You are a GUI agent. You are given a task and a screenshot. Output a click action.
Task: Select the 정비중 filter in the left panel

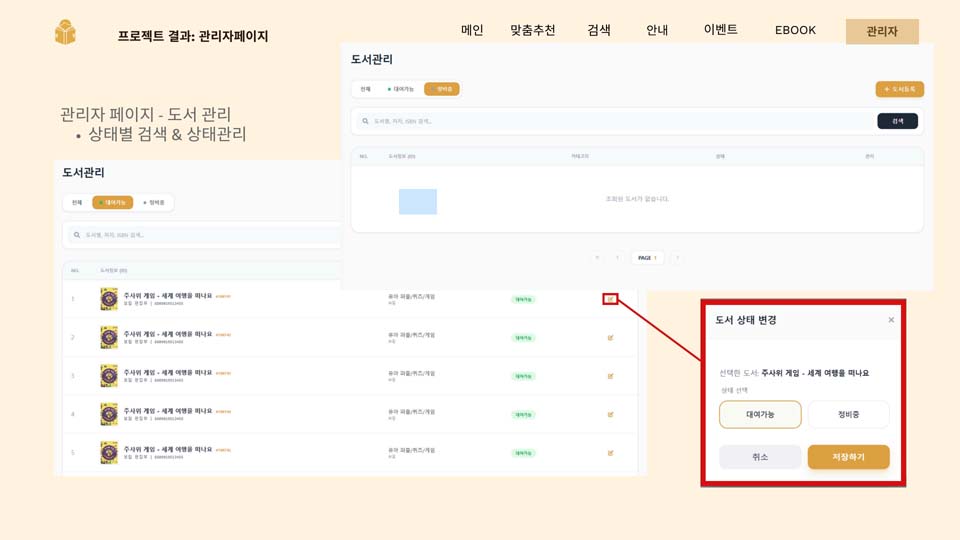(153, 203)
